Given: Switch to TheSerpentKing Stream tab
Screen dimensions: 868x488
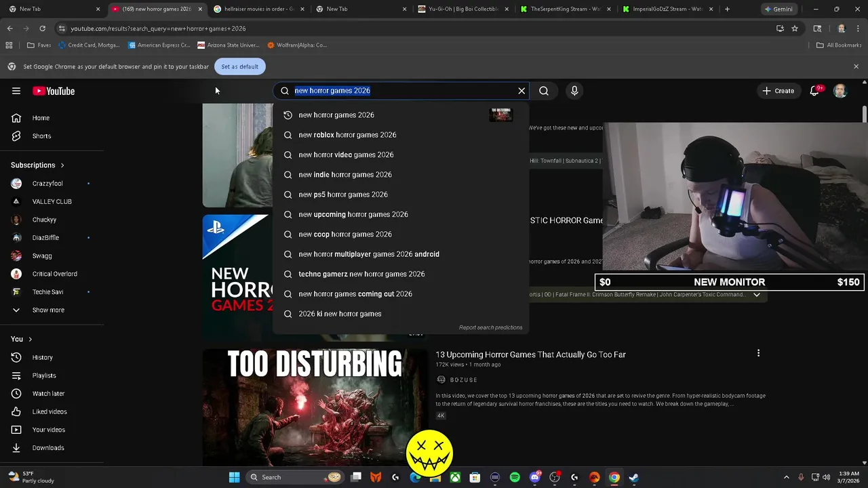Looking at the screenshot, I should [x=564, y=9].
